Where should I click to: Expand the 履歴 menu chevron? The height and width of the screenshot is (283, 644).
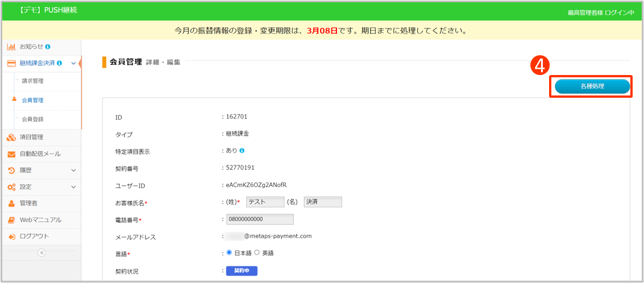click(x=73, y=170)
